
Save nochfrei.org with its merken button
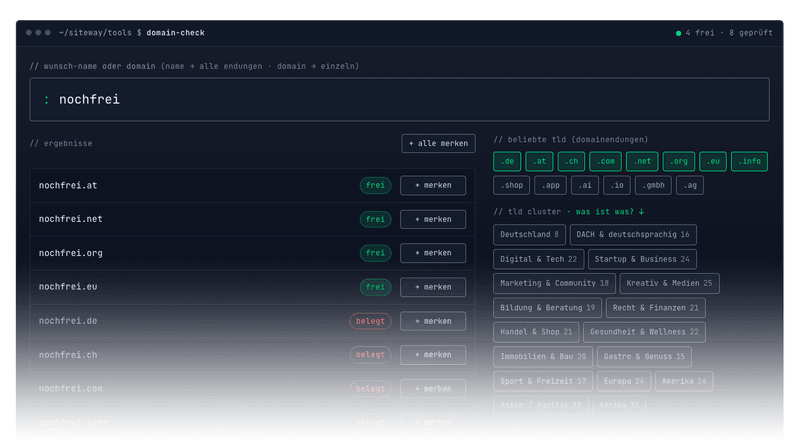433,253
